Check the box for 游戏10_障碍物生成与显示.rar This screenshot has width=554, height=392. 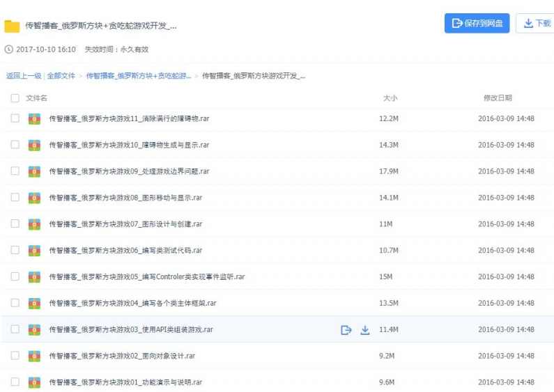[15, 144]
